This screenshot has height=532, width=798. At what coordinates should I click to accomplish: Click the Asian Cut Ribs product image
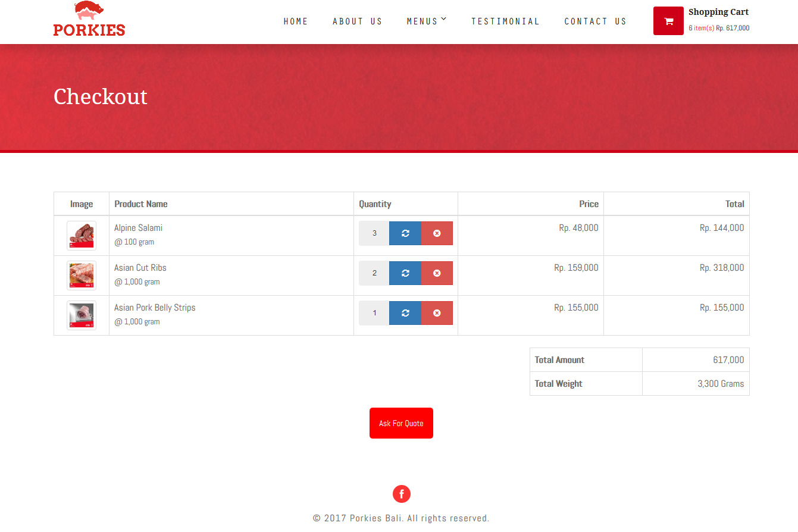(x=82, y=276)
